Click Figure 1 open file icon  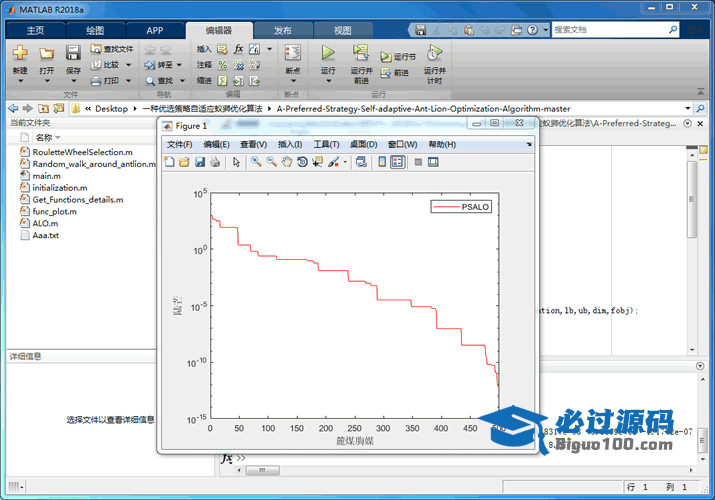pos(184,162)
